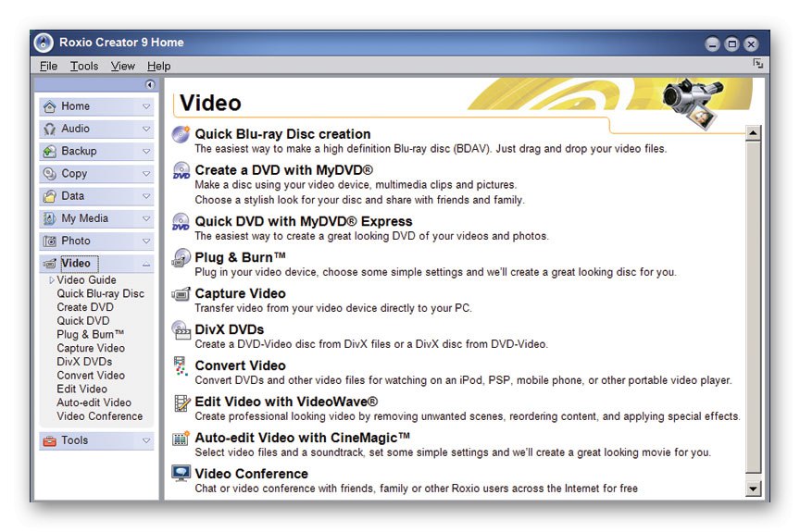Click the Auto-edit Video CineMagic icon

click(181, 439)
